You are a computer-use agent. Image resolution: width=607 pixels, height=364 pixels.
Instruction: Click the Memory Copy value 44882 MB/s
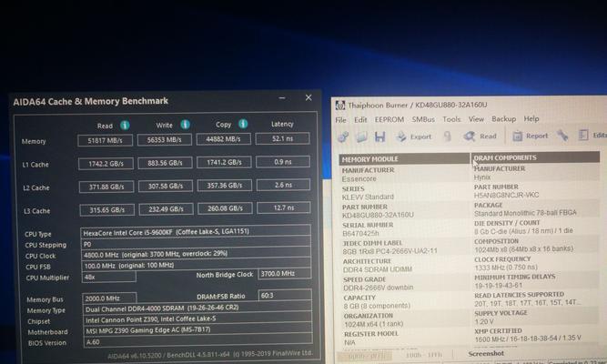223,138
